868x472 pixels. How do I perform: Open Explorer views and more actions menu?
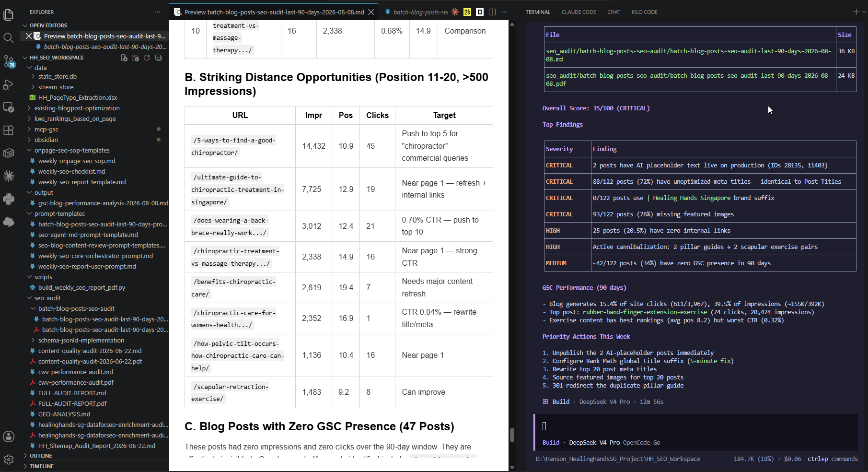point(158,12)
